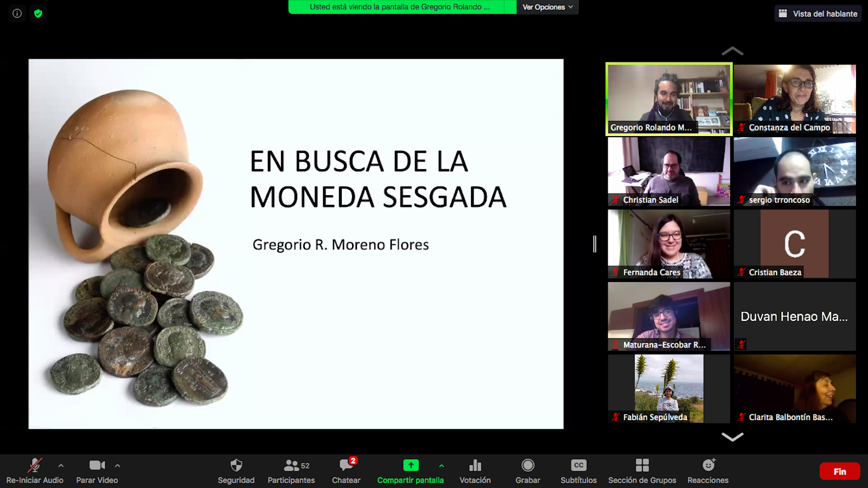The height and width of the screenshot is (488, 868).
Task: Select Gregorio Rolando video thumbnail
Action: click(669, 99)
